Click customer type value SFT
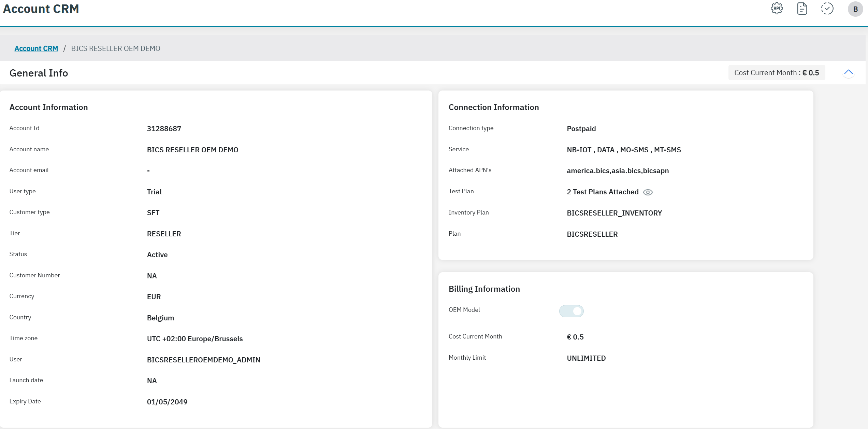868x429 pixels. [153, 213]
